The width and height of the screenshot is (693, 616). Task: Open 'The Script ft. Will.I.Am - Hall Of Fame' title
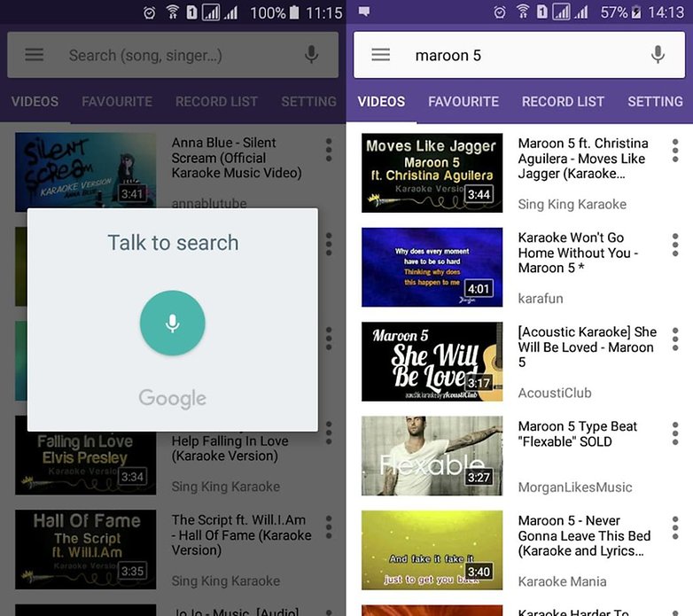pyautogui.click(x=241, y=534)
